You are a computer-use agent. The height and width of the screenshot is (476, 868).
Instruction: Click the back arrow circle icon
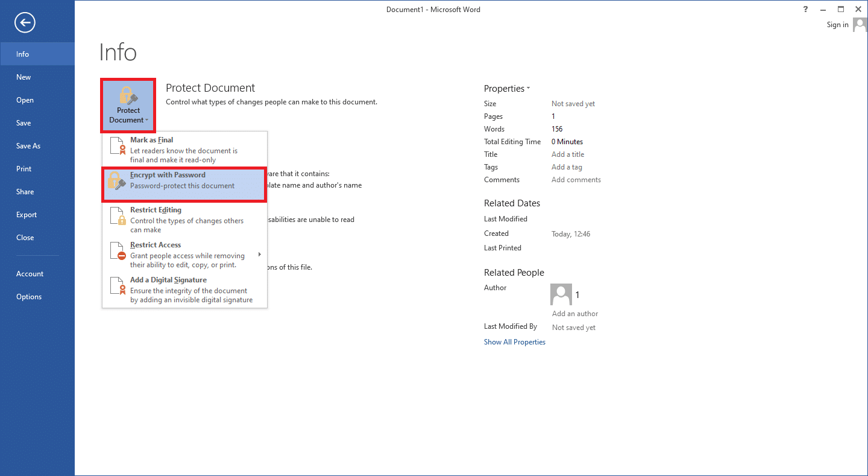coord(25,23)
